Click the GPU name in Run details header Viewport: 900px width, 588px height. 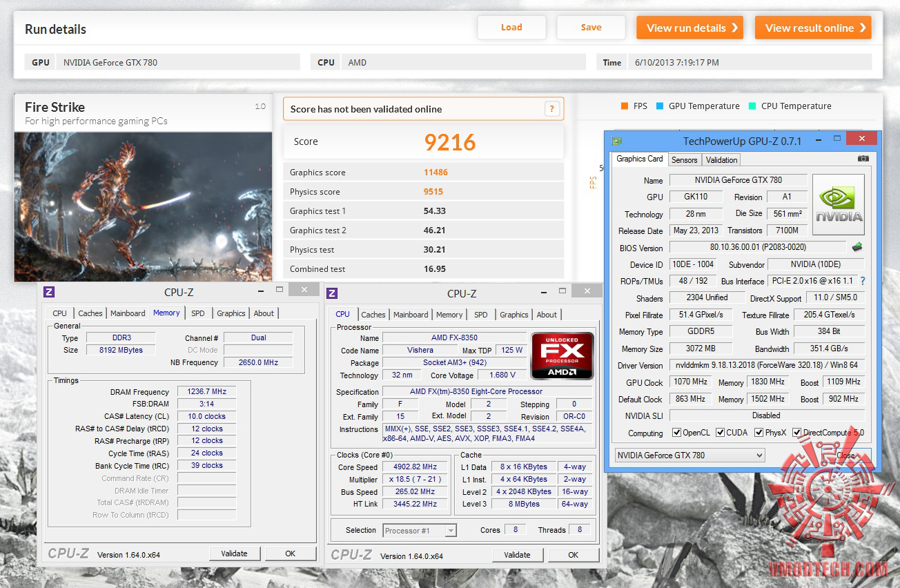(110, 62)
